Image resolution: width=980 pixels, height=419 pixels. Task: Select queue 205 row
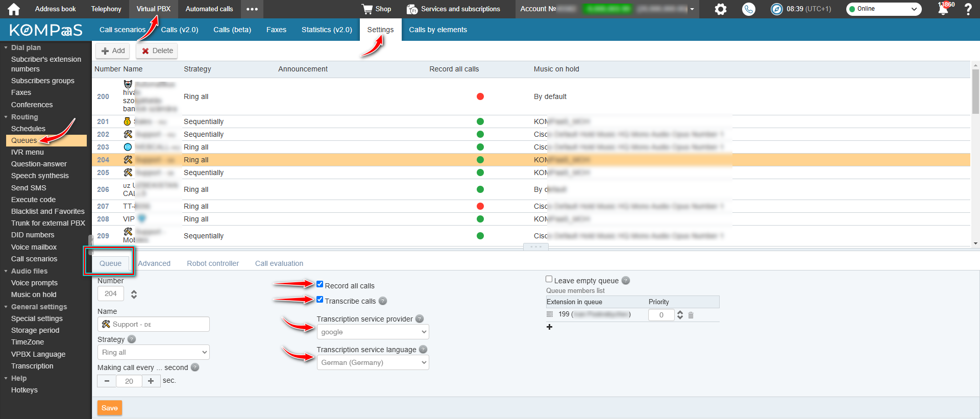point(531,172)
